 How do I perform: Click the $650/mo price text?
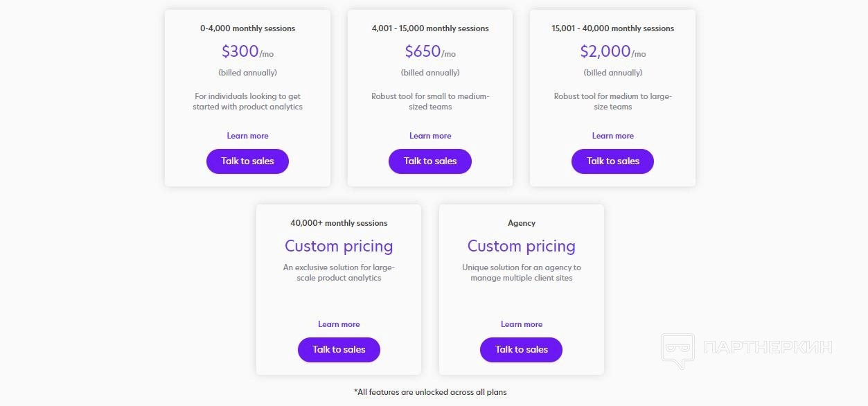(430, 52)
